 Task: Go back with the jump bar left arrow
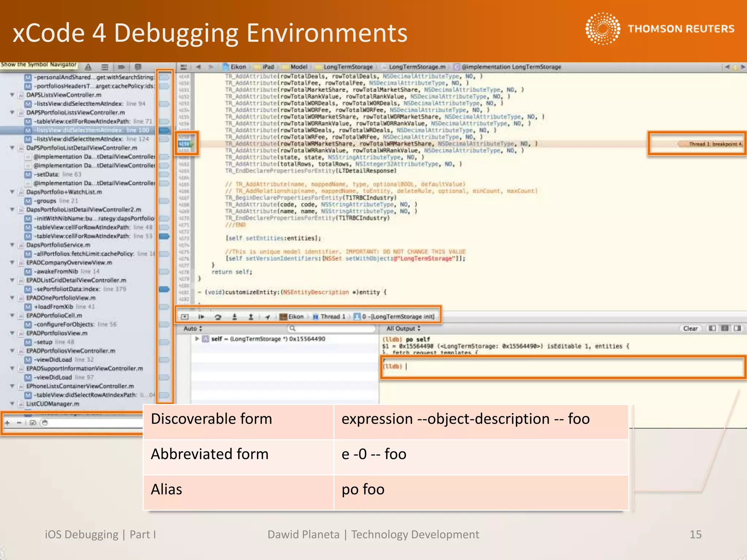click(x=198, y=67)
